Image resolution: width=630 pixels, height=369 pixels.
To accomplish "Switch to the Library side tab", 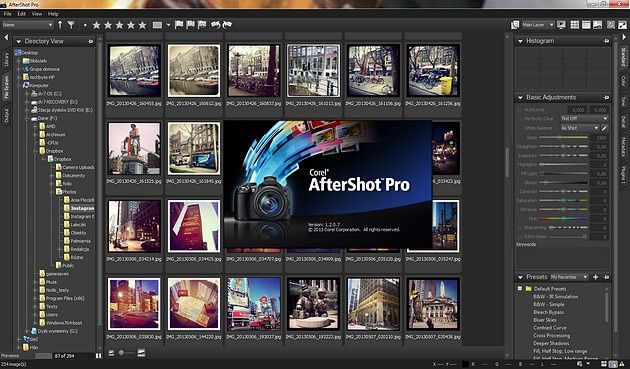I will coord(6,59).
